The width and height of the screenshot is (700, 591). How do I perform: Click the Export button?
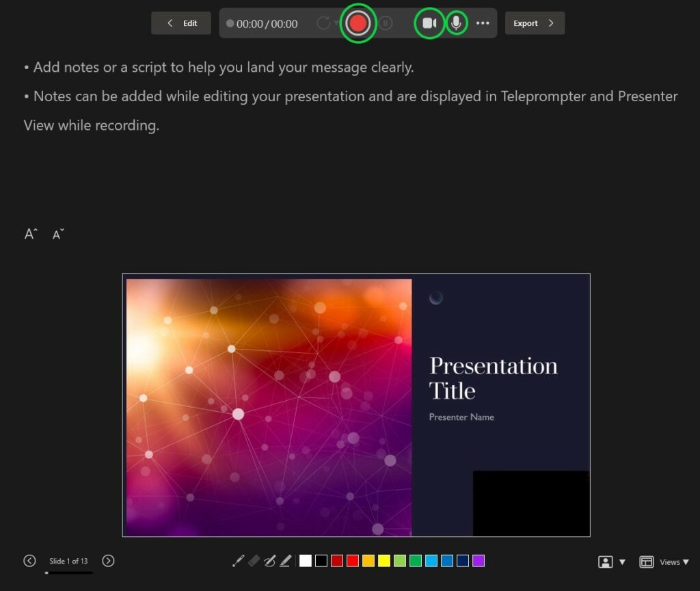(x=535, y=23)
